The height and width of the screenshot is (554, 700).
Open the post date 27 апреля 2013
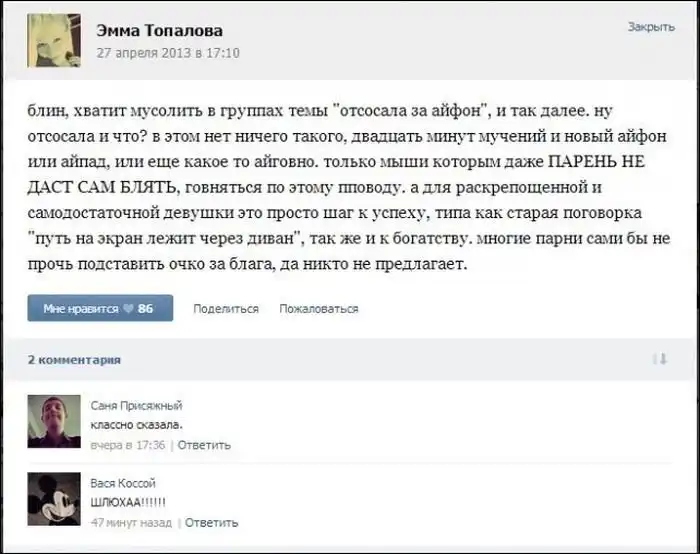168,53
